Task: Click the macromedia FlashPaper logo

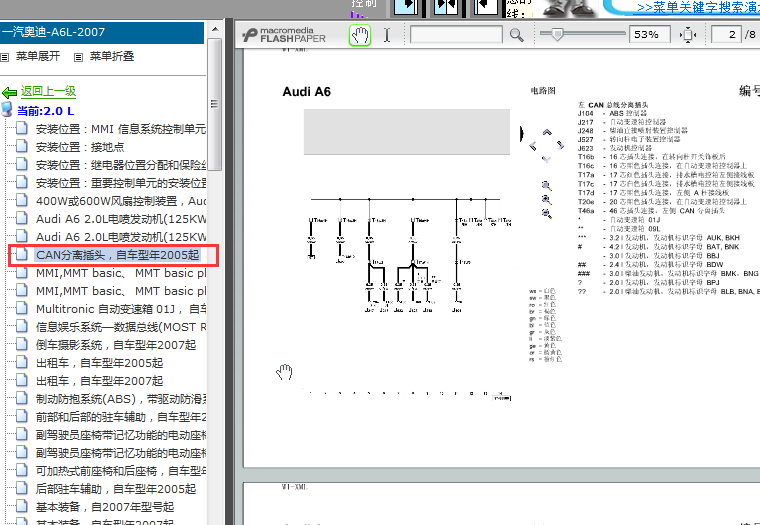Action: coord(284,35)
